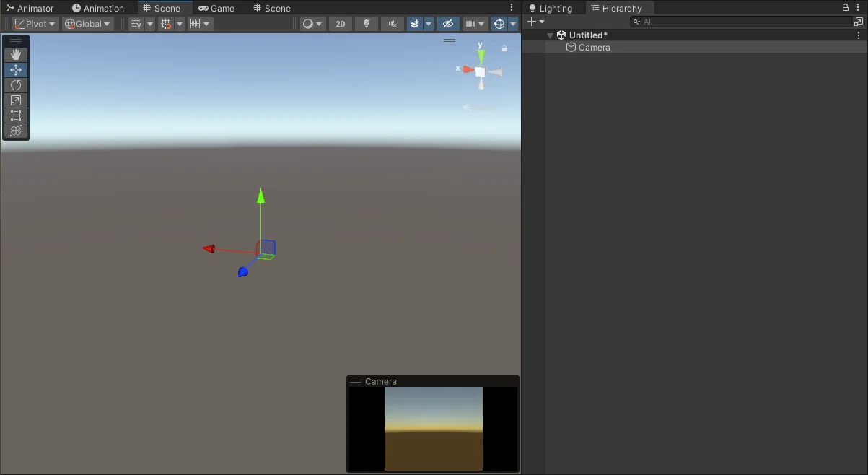Click the Camera preview thumbnail

434,429
